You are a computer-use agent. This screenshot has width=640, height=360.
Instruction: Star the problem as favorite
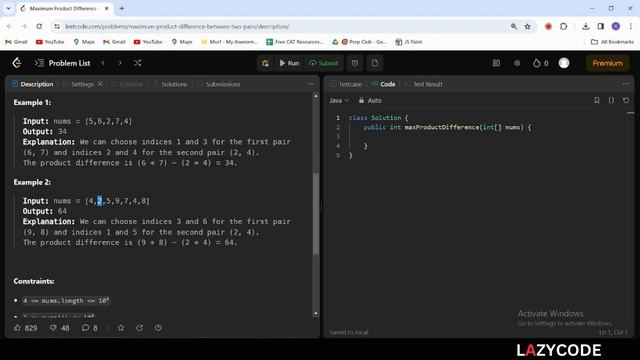121,328
